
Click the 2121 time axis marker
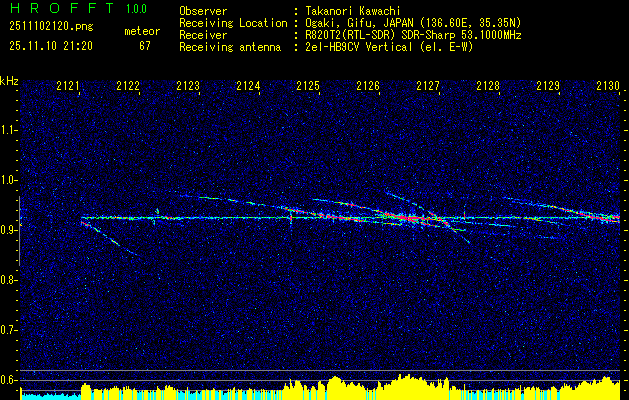68,85
